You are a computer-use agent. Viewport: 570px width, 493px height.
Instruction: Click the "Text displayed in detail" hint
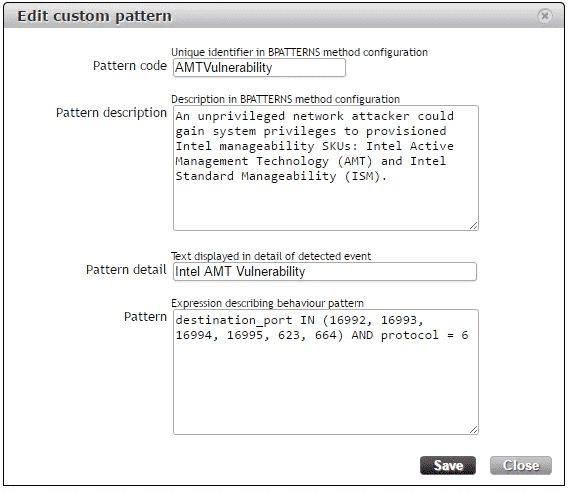271,256
